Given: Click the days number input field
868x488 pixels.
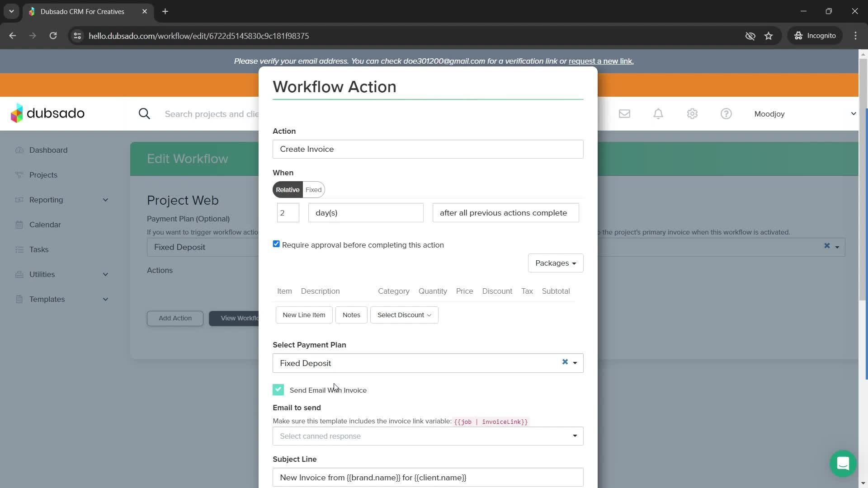Looking at the screenshot, I should point(288,213).
